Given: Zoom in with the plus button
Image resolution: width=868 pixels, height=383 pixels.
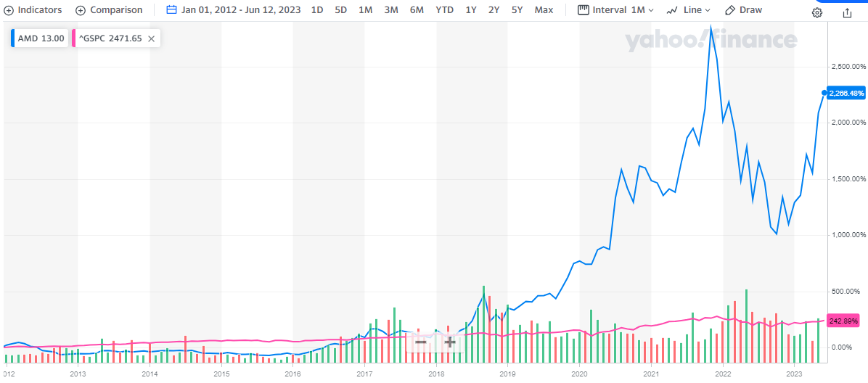Looking at the screenshot, I should (449, 342).
